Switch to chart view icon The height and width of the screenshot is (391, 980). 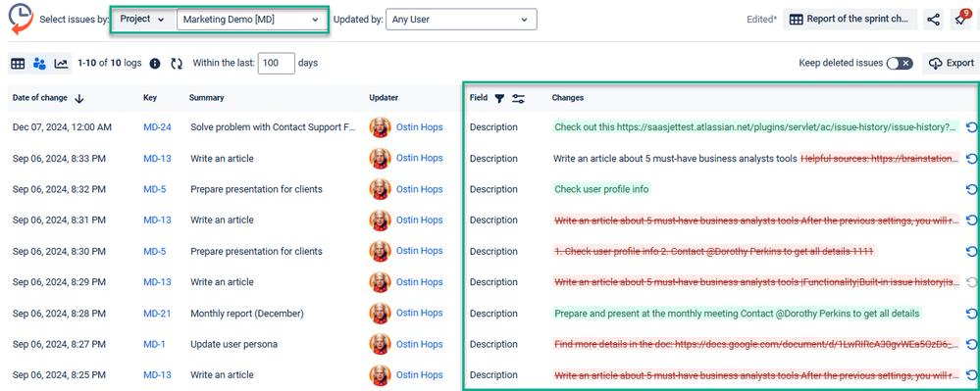point(61,63)
